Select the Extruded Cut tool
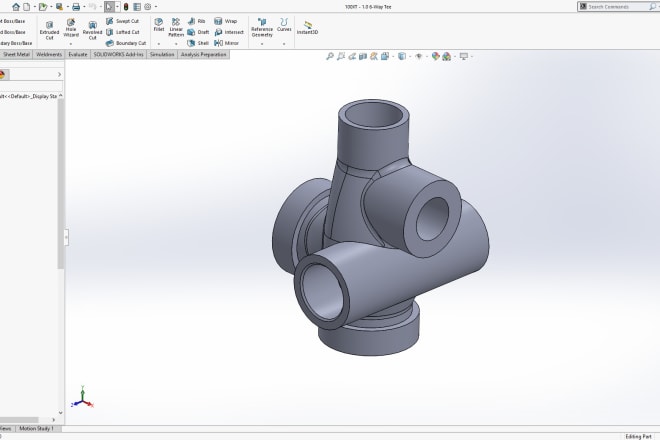Screen dimensions: 660x440 (49, 28)
